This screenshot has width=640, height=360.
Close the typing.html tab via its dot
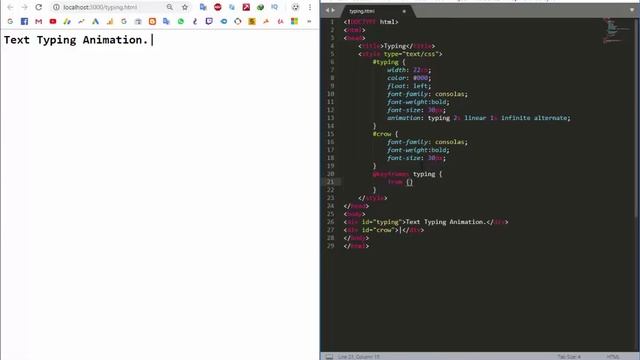(404, 11)
